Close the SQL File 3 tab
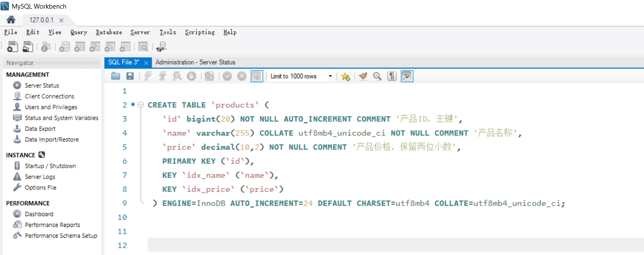The height and width of the screenshot is (255, 644). click(x=146, y=63)
